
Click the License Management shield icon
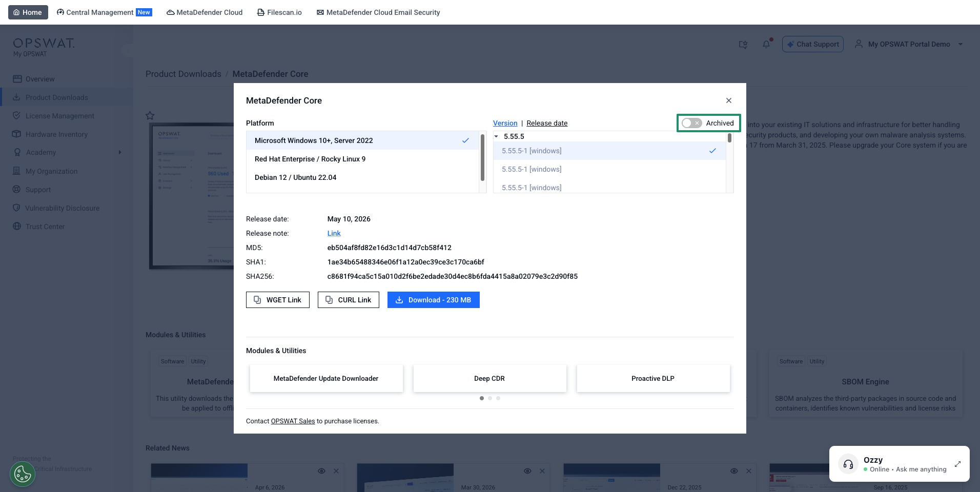point(17,115)
